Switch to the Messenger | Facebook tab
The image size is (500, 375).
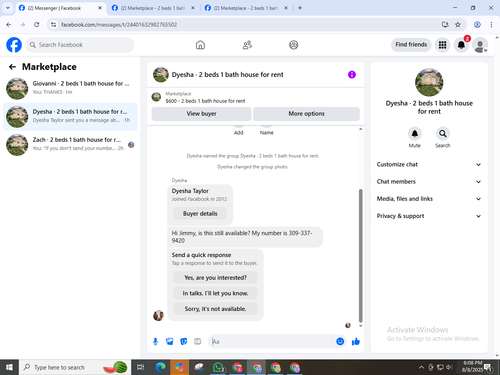(60, 8)
